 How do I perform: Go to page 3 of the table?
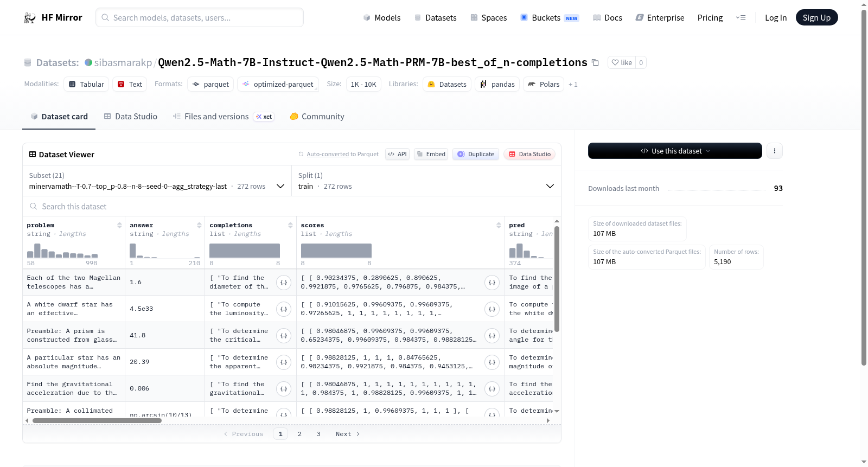pos(318,434)
